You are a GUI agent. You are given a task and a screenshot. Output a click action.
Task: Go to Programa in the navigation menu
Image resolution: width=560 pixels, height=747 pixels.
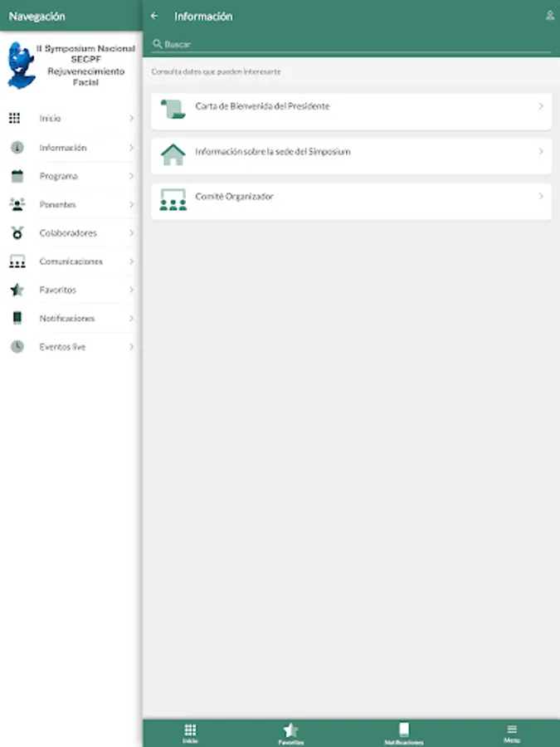(71, 176)
